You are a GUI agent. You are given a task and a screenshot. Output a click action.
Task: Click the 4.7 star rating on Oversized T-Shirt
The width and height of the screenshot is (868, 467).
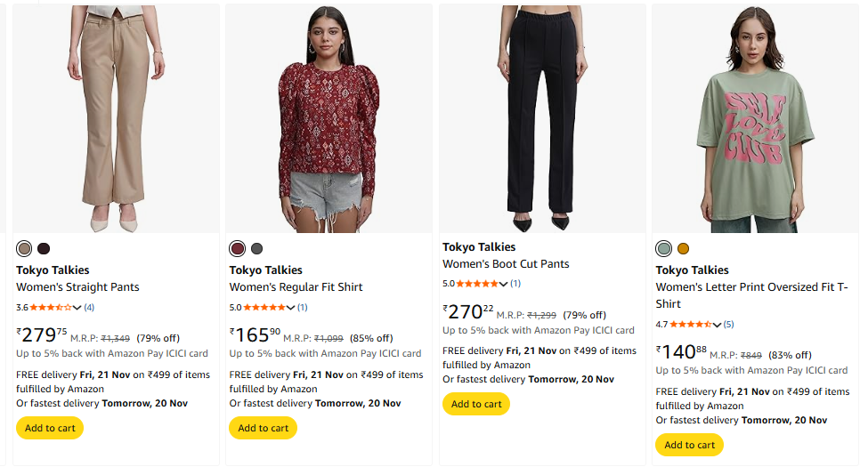(690, 325)
